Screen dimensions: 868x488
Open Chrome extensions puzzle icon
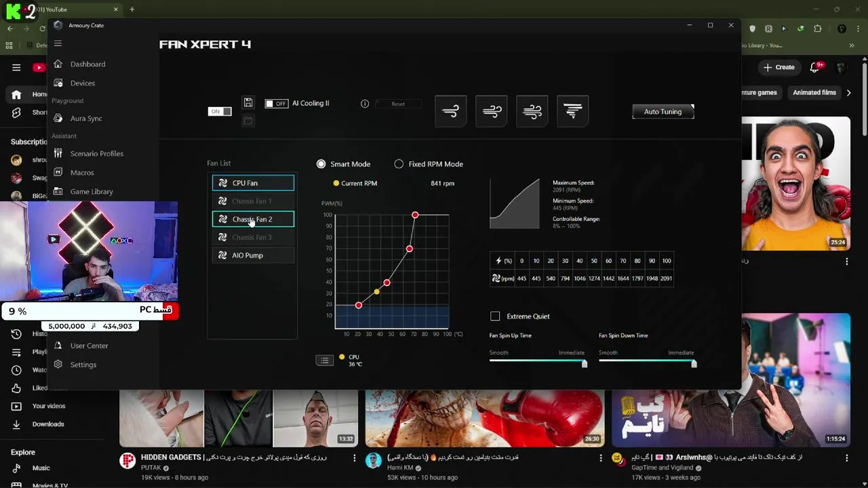[817, 28]
